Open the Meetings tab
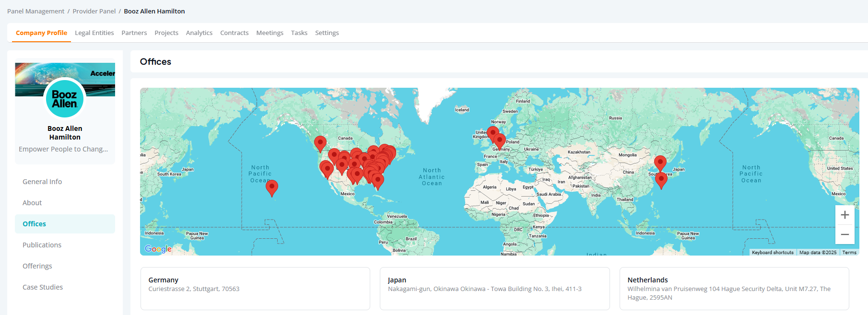 [270, 33]
